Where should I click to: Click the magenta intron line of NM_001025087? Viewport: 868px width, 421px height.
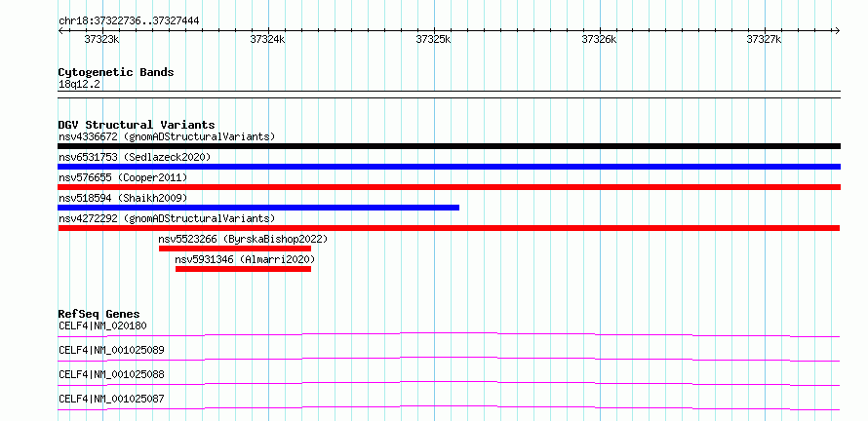[x=449, y=406]
